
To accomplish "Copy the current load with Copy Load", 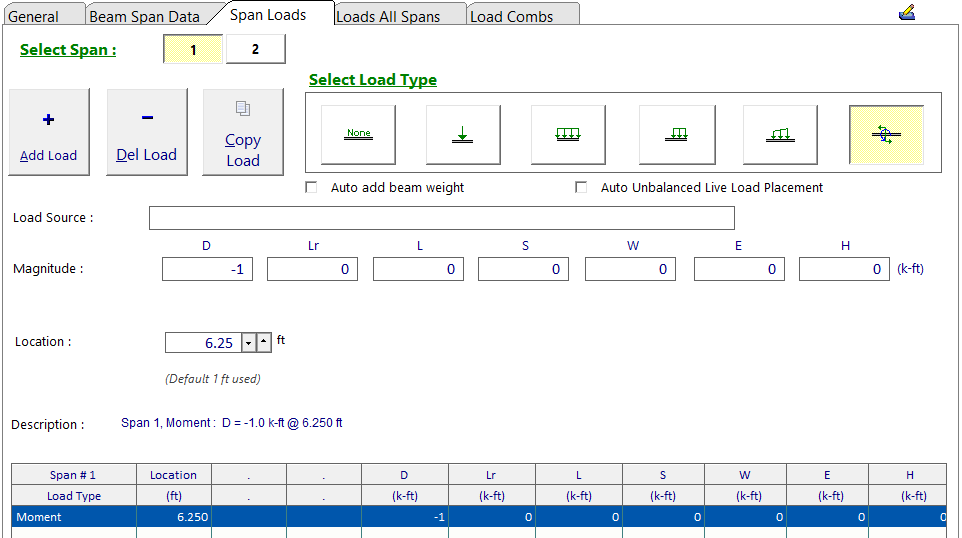I will 243,133.
